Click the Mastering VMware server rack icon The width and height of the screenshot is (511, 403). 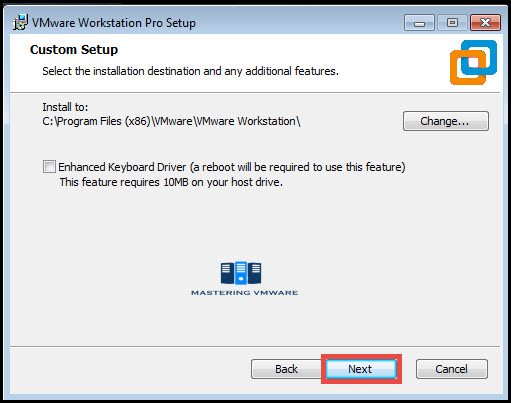coord(241,273)
